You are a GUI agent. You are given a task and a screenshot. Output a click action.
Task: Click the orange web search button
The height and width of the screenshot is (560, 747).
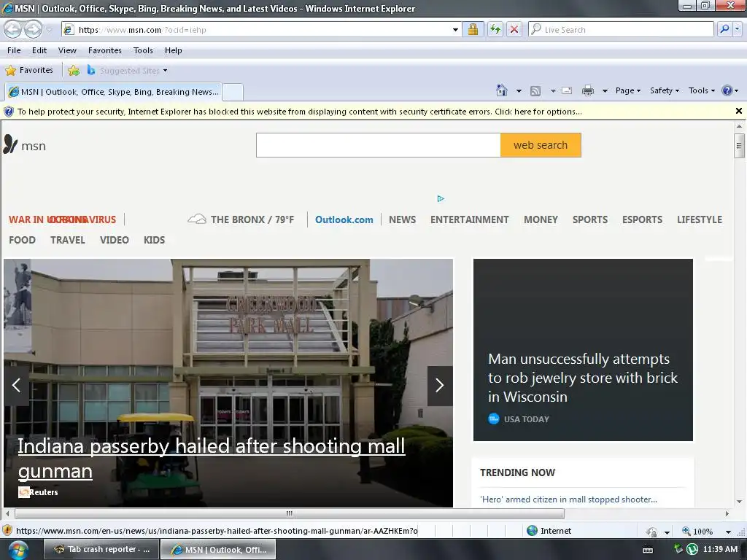[541, 145]
